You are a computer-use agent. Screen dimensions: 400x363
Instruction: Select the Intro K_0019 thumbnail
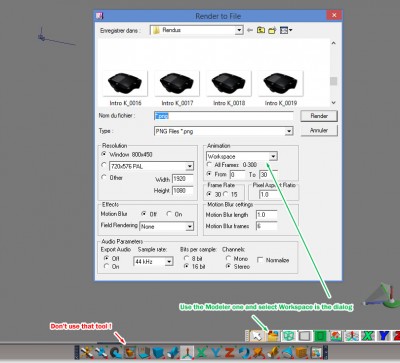click(281, 88)
